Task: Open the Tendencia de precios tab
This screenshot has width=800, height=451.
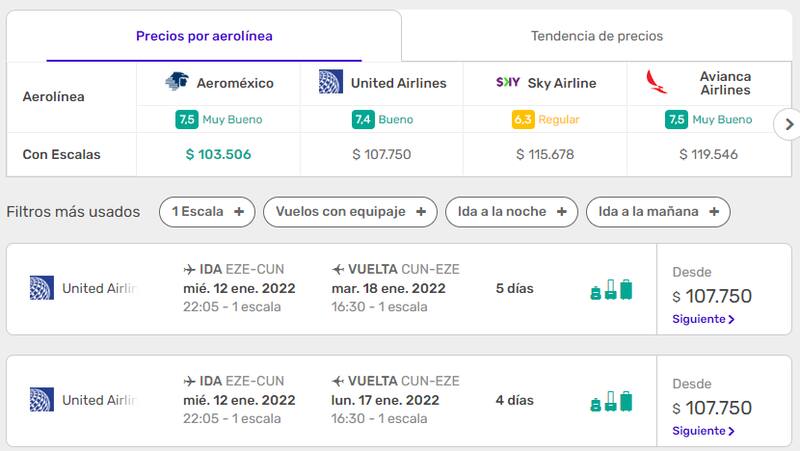Action: pyautogui.click(x=596, y=36)
